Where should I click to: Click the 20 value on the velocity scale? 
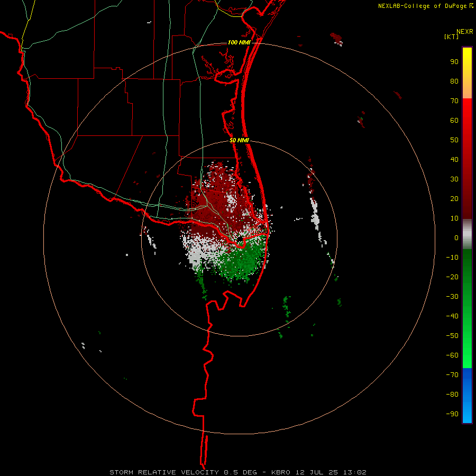pyautogui.click(x=454, y=198)
